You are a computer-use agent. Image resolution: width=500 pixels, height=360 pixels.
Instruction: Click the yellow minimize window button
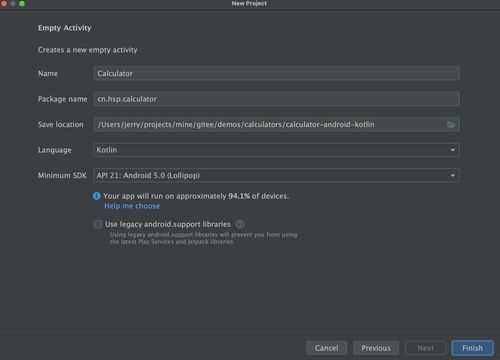coord(13,4)
